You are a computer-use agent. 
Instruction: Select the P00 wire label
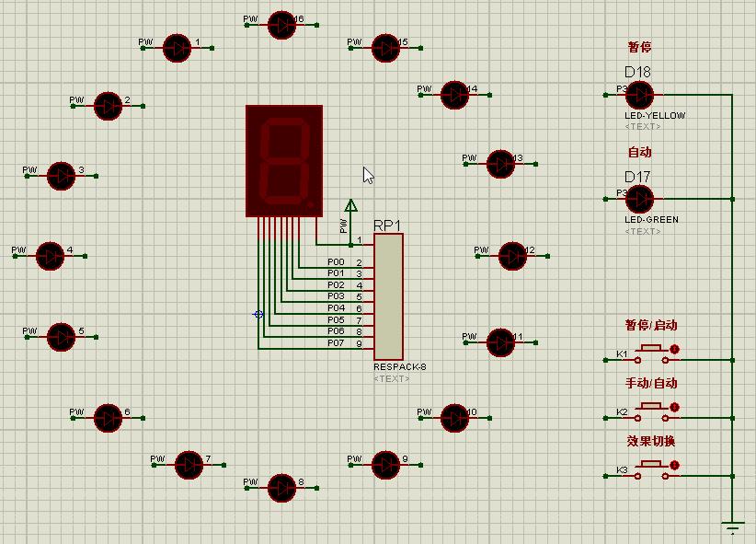[336, 262]
